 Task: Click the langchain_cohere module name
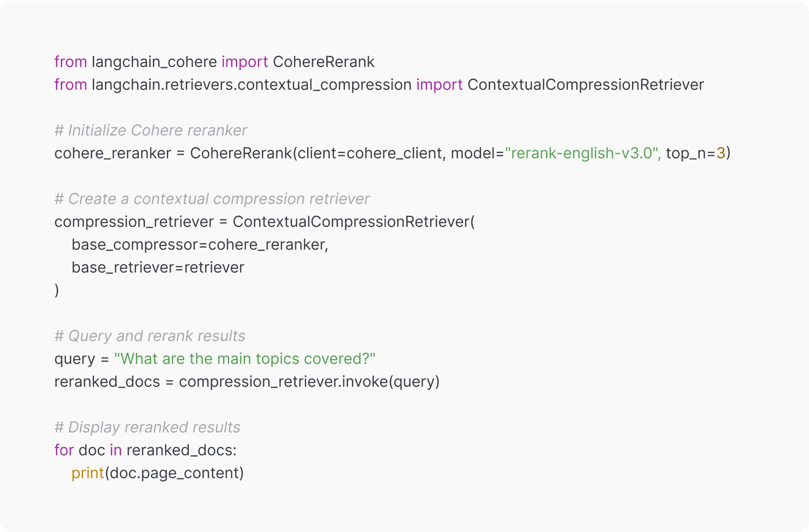pyautogui.click(x=154, y=62)
